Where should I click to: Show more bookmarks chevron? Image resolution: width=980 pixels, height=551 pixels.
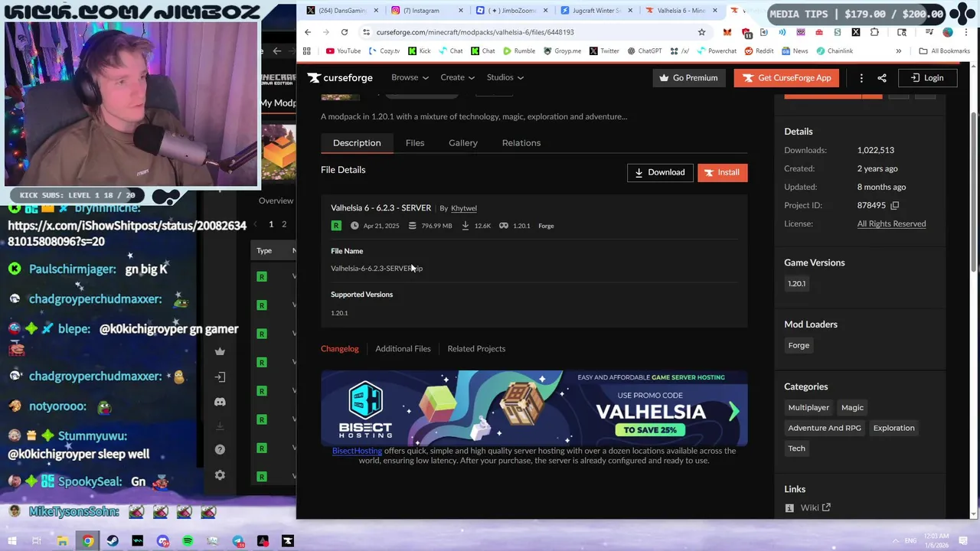pos(898,51)
